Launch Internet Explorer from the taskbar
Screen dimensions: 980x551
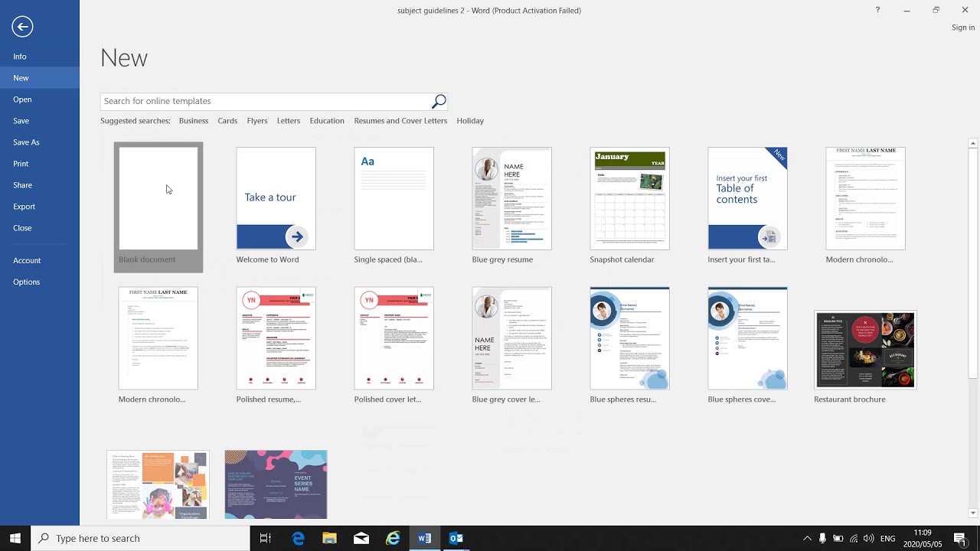coord(393,538)
